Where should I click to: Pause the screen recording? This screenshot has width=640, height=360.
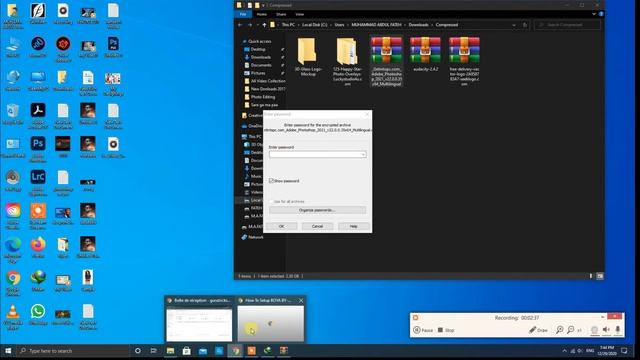coord(423,330)
